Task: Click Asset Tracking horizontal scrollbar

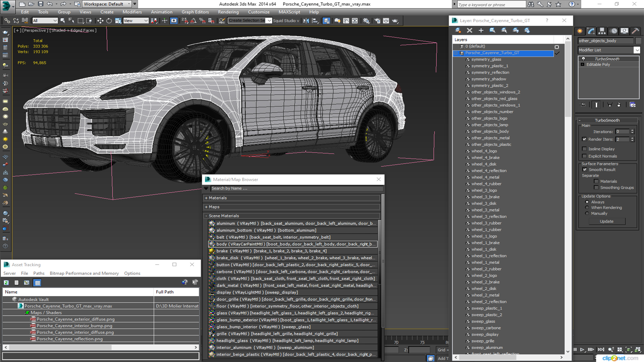Action: click(x=101, y=347)
